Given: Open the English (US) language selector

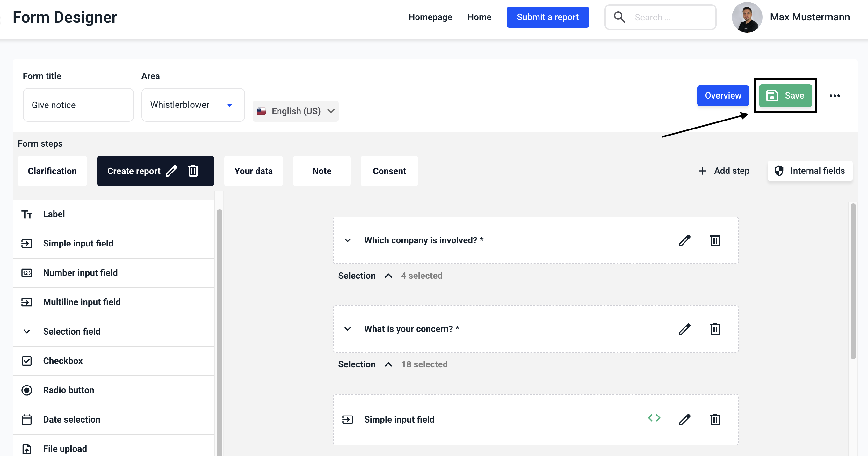Looking at the screenshot, I should [295, 111].
